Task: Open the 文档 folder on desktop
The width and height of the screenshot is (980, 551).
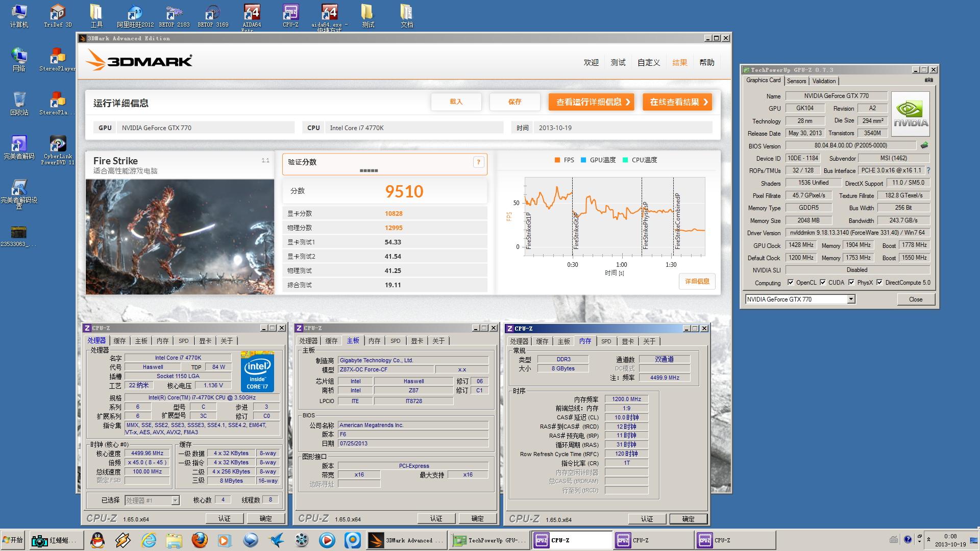Action: (x=407, y=15)
